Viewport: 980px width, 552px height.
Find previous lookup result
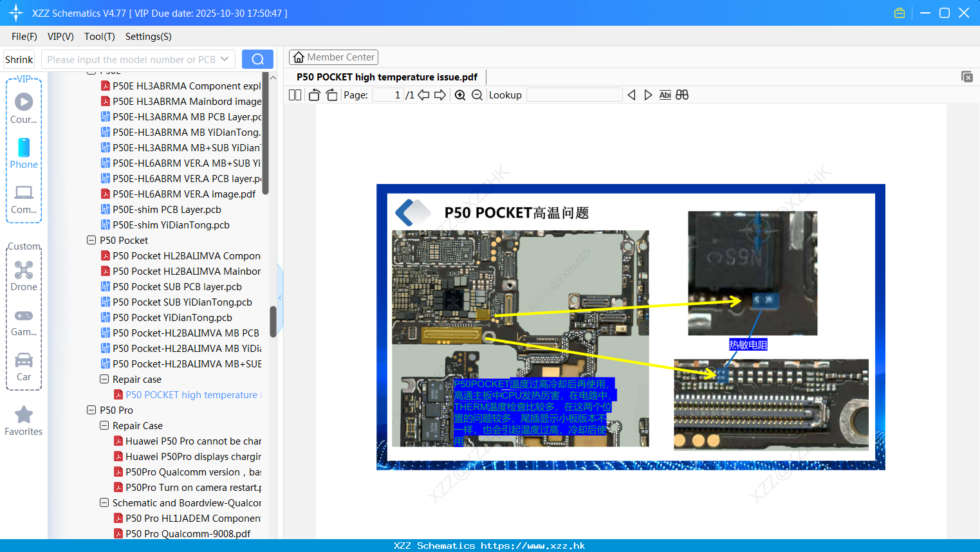pos(631,95)
